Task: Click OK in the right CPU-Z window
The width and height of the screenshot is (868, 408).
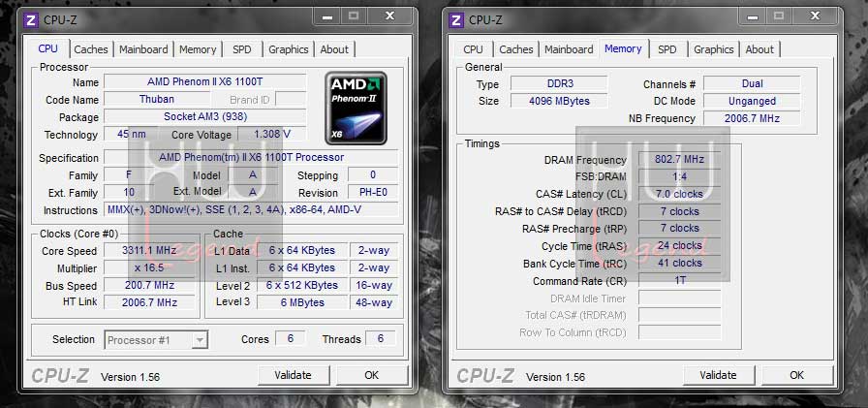Action: tap(796, 375)
